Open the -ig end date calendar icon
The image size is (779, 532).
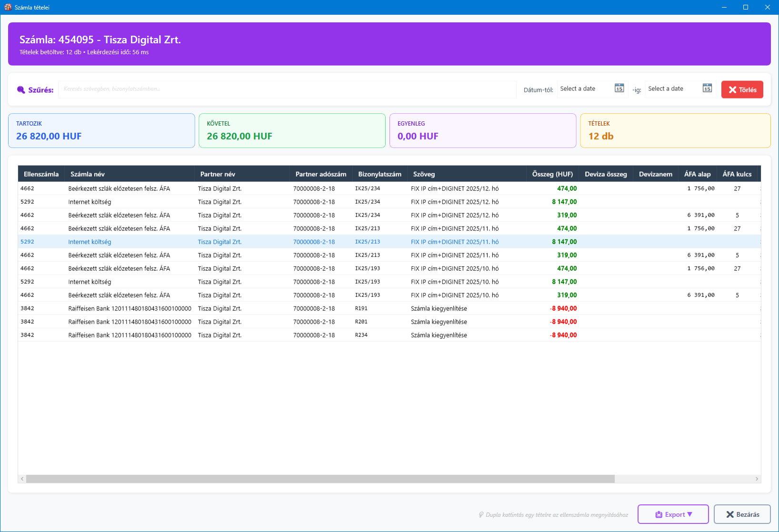(707, 89)
